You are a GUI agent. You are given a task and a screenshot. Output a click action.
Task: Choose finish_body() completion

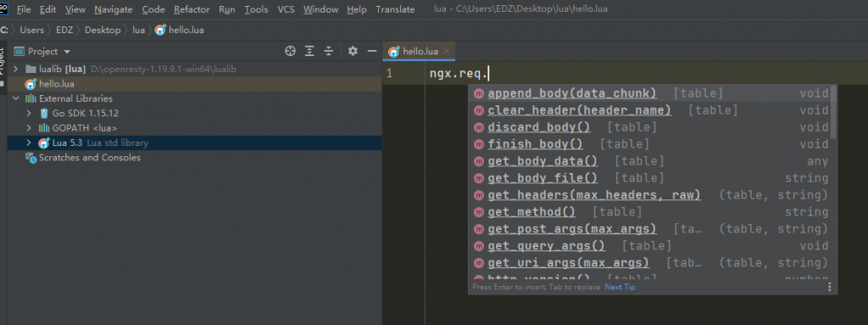(649, 144)
